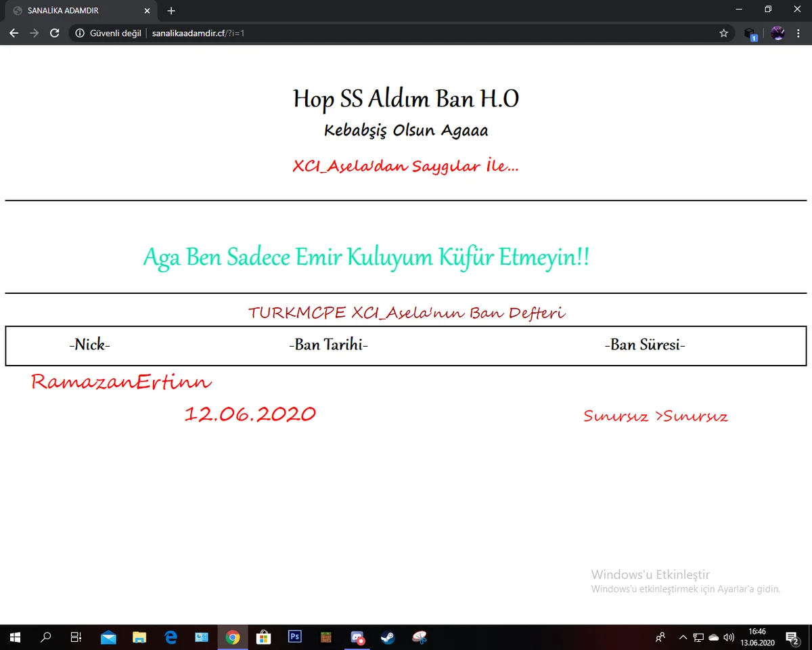
Task: Click the nickname 'RamazanErtinn'
Action: coord(122,383)
